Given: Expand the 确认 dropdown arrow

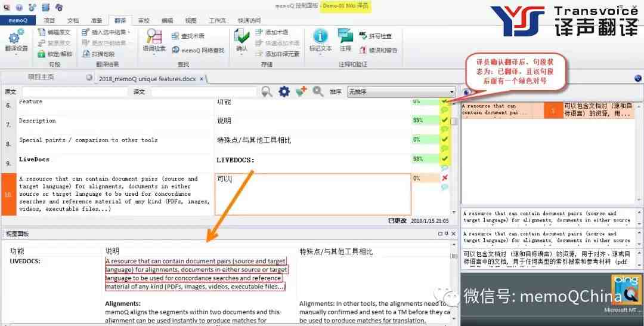Looking at the screenshot, I should click(x=242, y=54).
